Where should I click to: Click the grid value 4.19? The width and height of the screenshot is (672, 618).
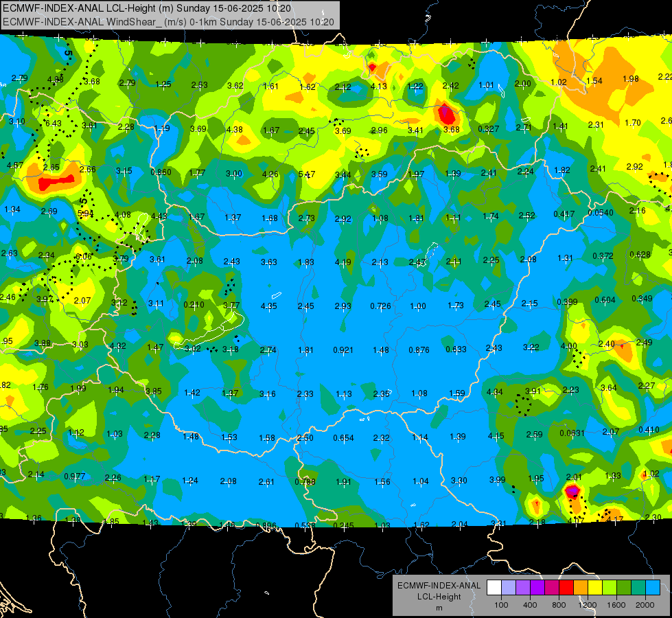pyautogui.click(x=343, y=262)
